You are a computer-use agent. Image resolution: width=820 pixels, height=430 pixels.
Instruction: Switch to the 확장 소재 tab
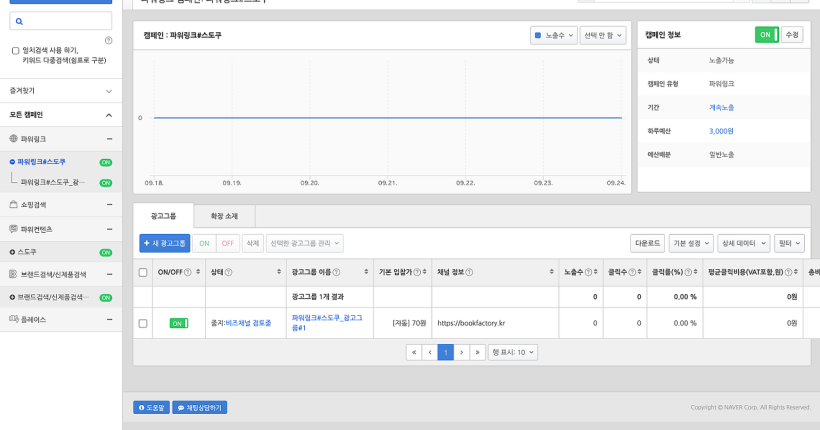pyautogui.click(x=223, y=216)
